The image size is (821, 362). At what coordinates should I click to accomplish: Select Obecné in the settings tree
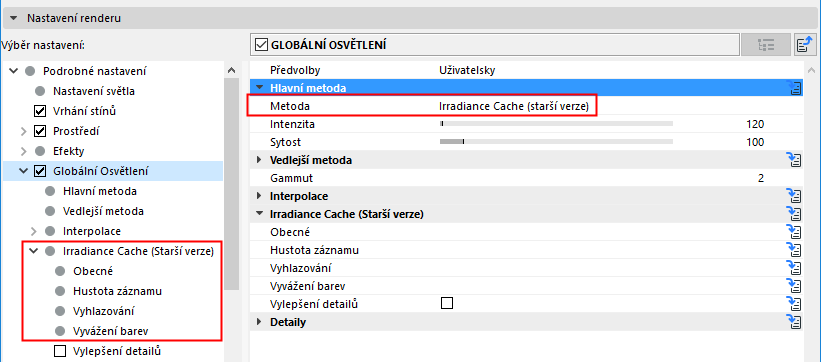[x=93, y=271]
